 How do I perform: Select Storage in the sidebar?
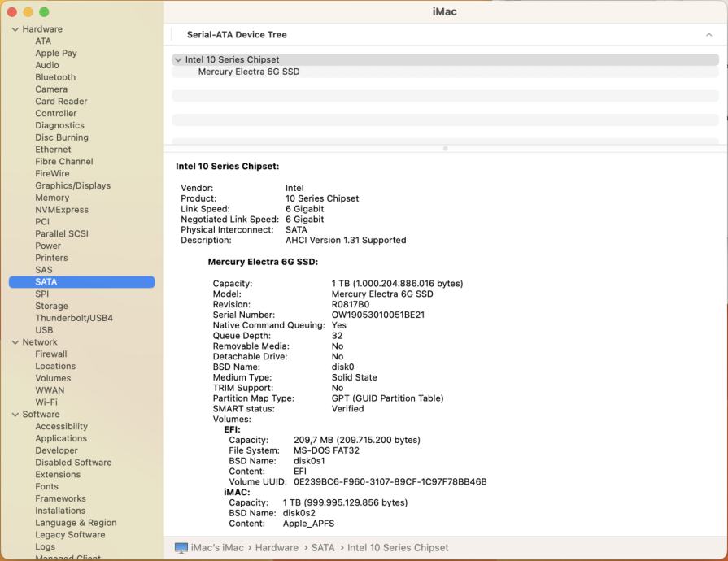coord(51,307)
